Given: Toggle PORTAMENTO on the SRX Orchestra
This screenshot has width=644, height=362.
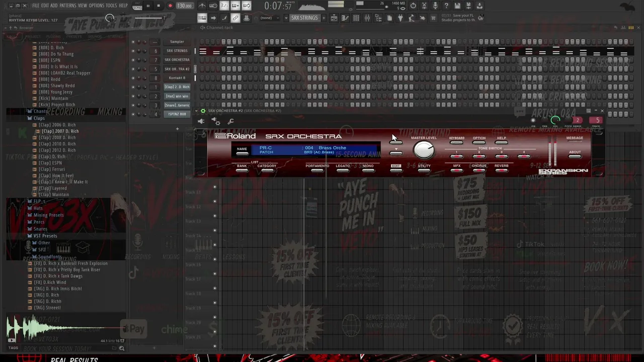Looking at the screenshot, I should click(317, 171).
